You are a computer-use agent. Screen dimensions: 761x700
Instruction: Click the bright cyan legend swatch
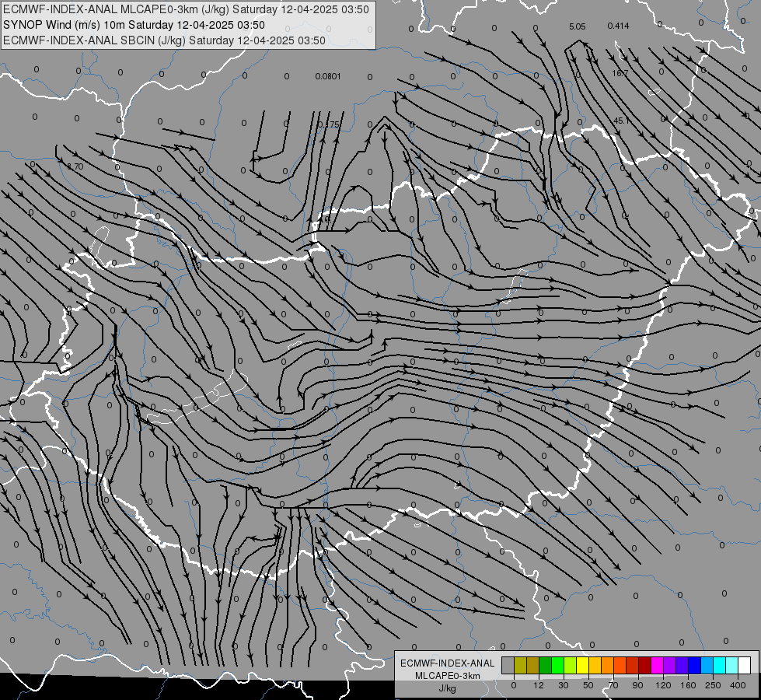tap(720, 666)
